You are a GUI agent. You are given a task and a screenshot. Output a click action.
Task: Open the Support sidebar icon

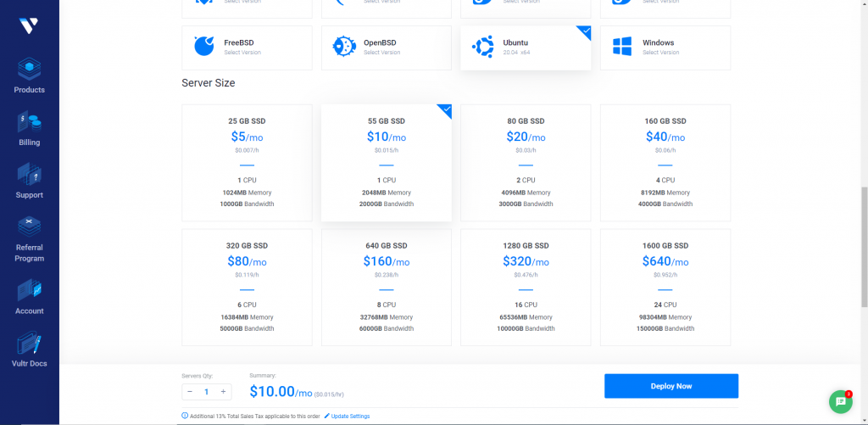click(29, 175)
